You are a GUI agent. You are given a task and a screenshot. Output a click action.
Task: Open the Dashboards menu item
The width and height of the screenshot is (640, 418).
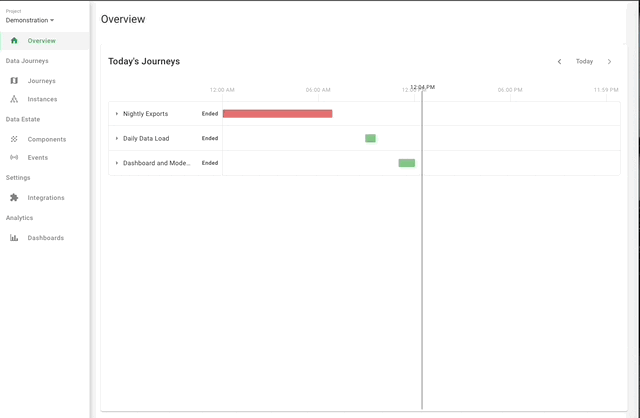point(46,238)
